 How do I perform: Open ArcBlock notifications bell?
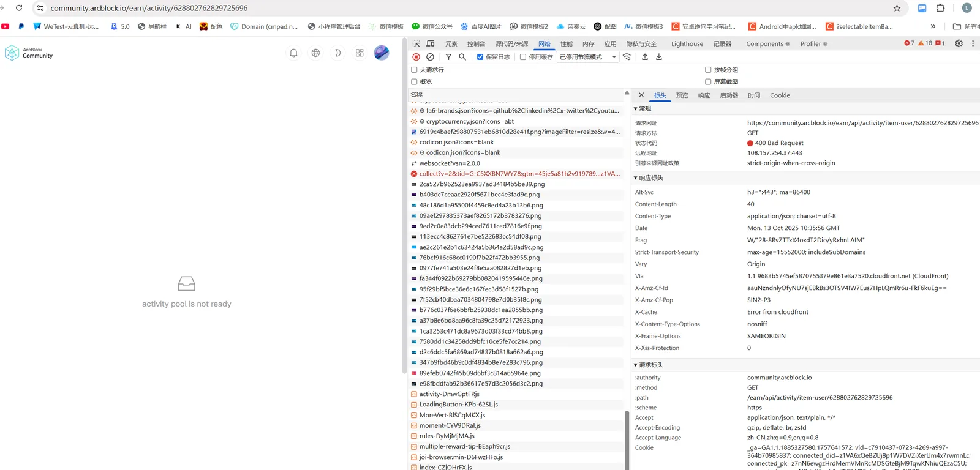[x=294, y=53]
